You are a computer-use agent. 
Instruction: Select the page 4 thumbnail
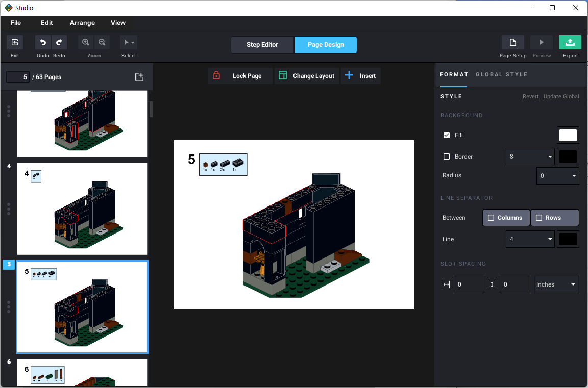point(82,209)
